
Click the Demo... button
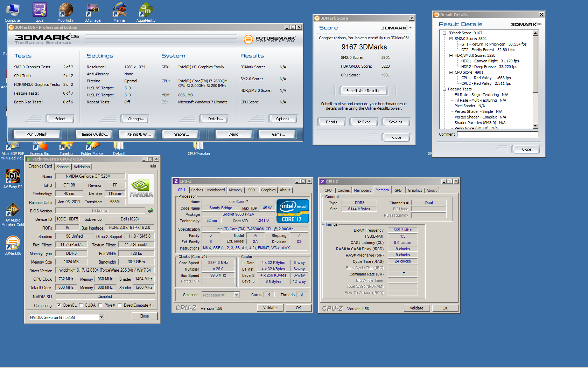(x=235, y=134)
